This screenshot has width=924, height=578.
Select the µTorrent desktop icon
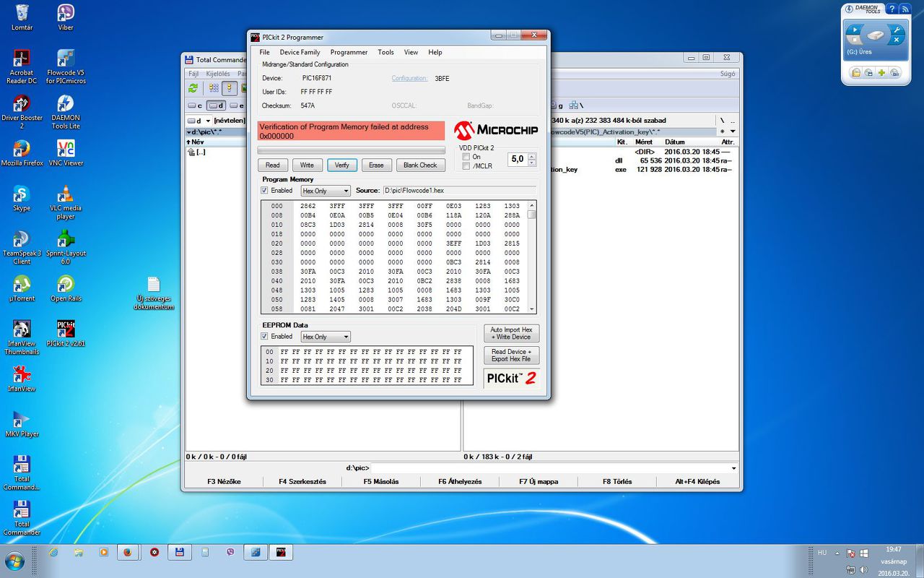pyautogui.click(x=22, y=288)
